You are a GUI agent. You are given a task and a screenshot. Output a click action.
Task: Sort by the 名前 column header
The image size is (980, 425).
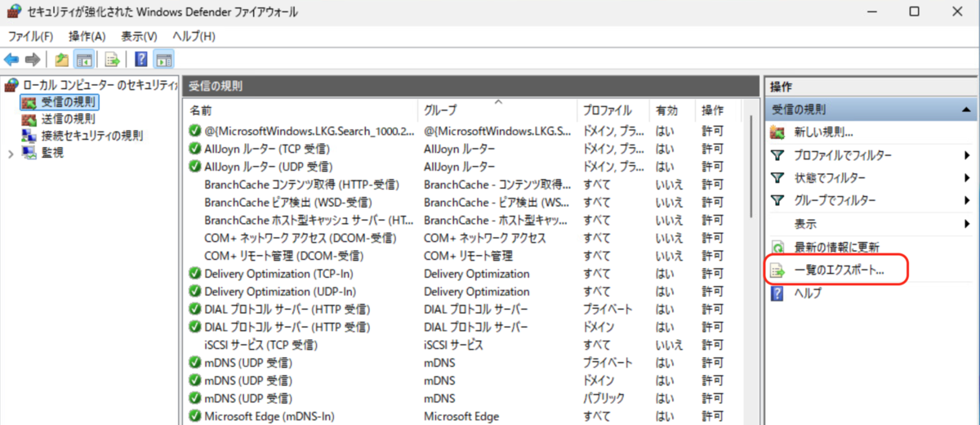[301, 110]
